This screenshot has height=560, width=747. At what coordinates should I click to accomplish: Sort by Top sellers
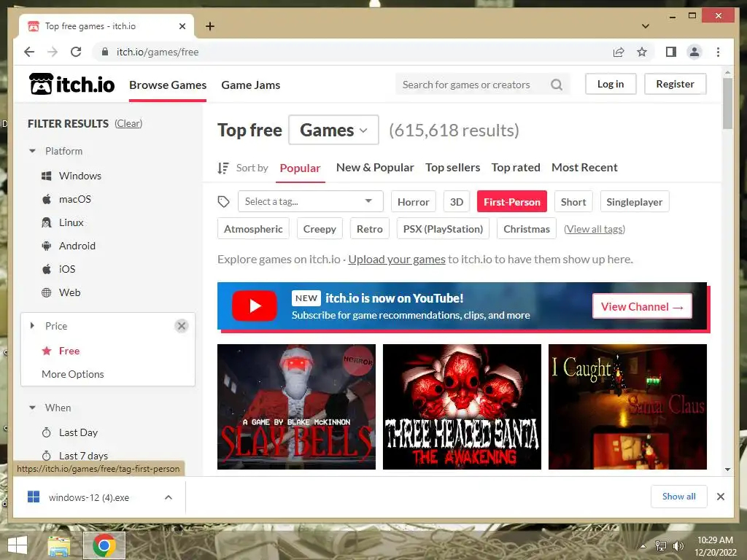point(452,168)
